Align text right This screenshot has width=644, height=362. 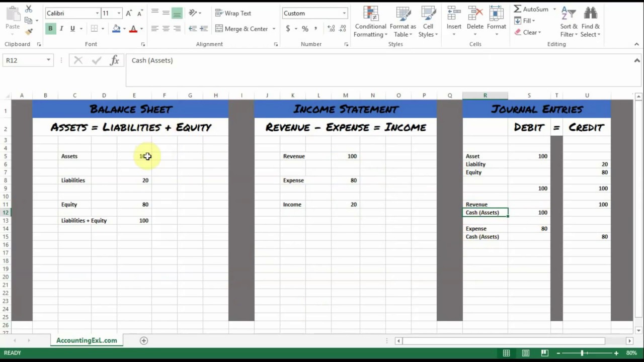coord(177,29)
